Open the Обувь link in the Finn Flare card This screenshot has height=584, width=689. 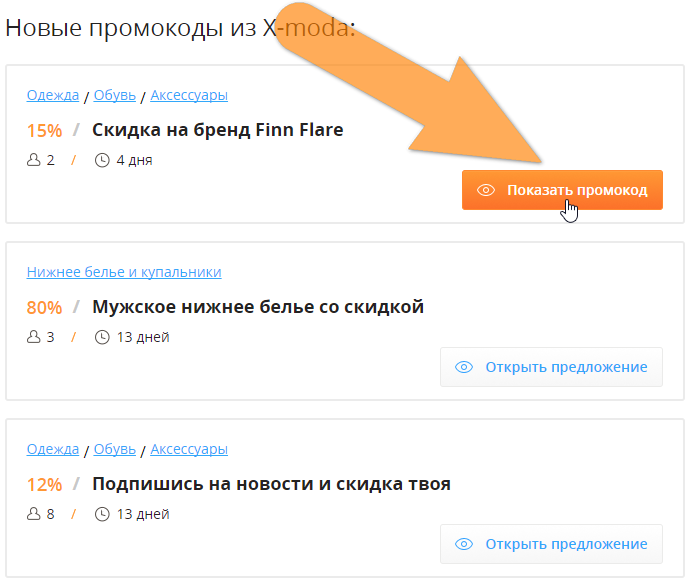coord(115,95)
